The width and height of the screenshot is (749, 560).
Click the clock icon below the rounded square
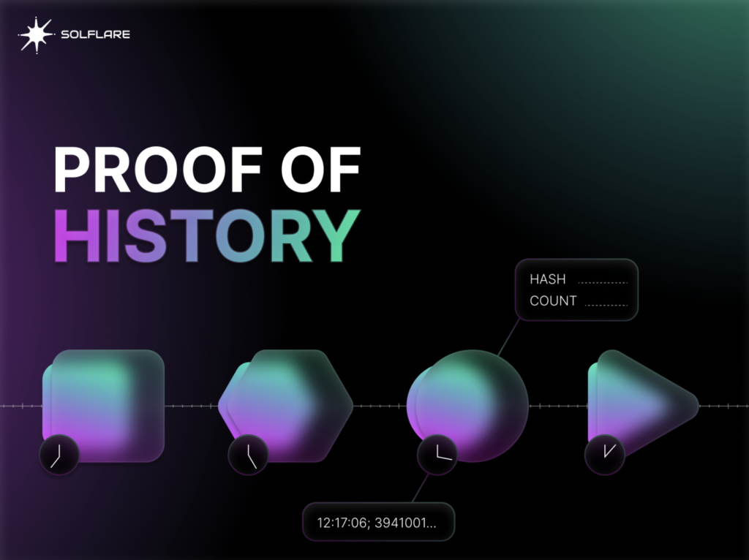[59, 455]
